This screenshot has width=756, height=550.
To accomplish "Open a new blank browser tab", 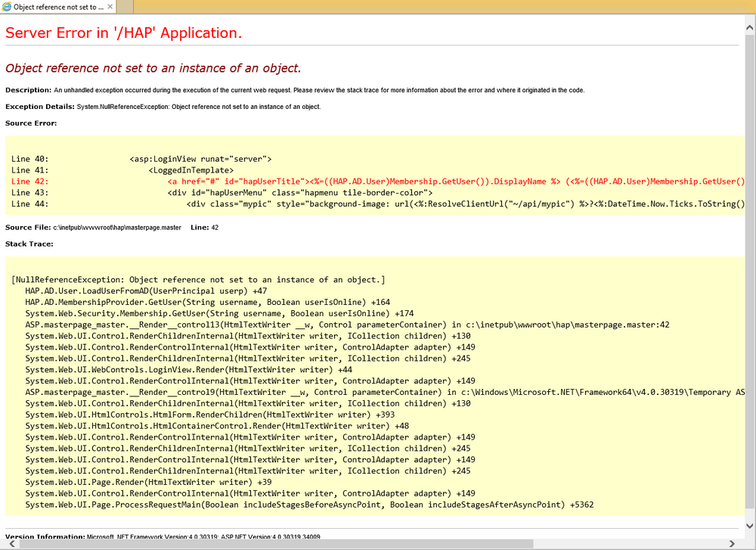I will [125, 7].
